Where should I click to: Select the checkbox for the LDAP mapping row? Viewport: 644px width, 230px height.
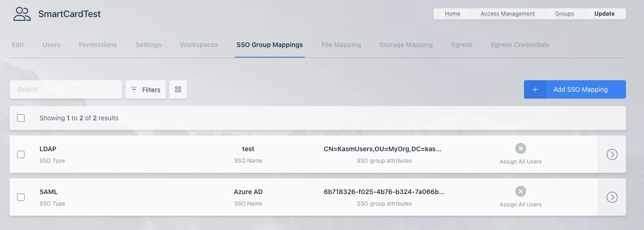pos(21,154)
